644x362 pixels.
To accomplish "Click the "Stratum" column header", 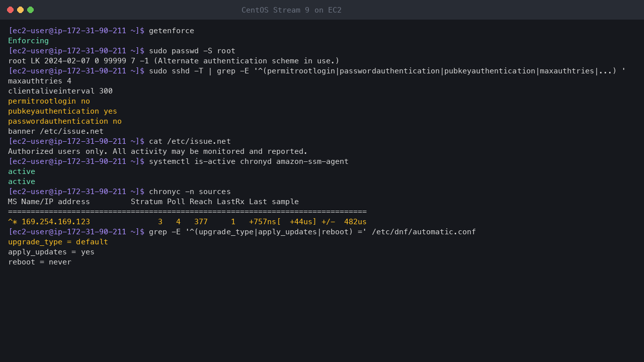I will (x=146, y=202).
